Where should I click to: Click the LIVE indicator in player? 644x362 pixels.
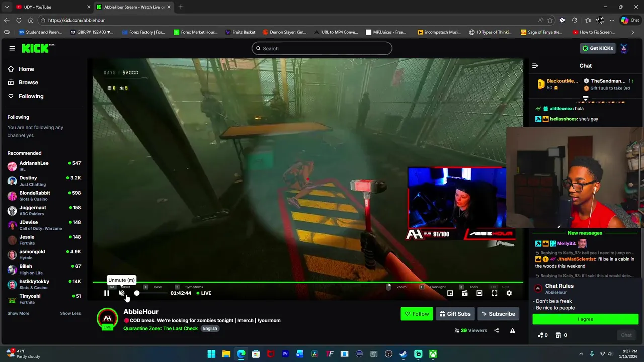pyautogui.click(x=204, y=293)
